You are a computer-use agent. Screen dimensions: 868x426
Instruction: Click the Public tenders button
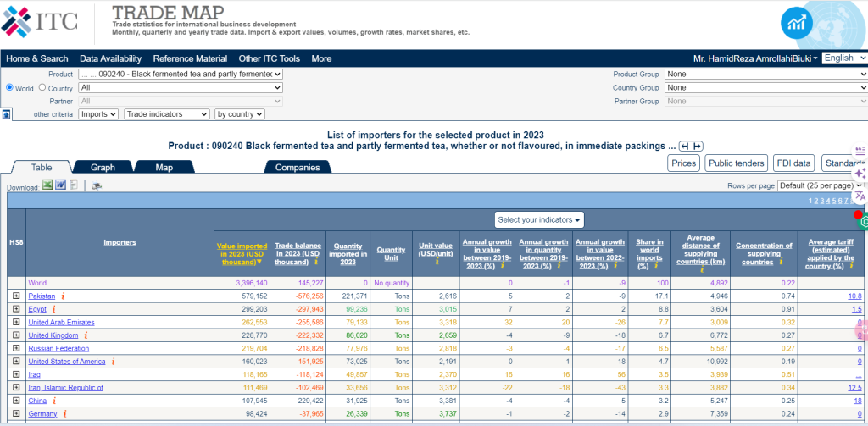[737, 163]
